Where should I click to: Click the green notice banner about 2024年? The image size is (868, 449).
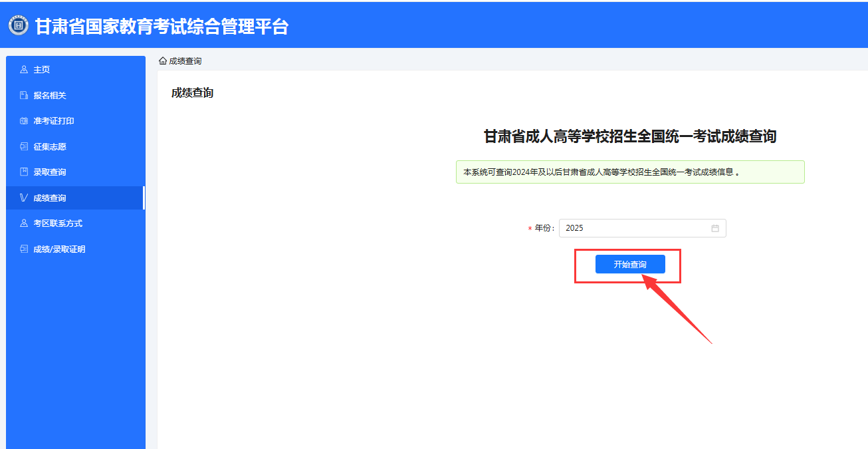(x=629, y=172)
